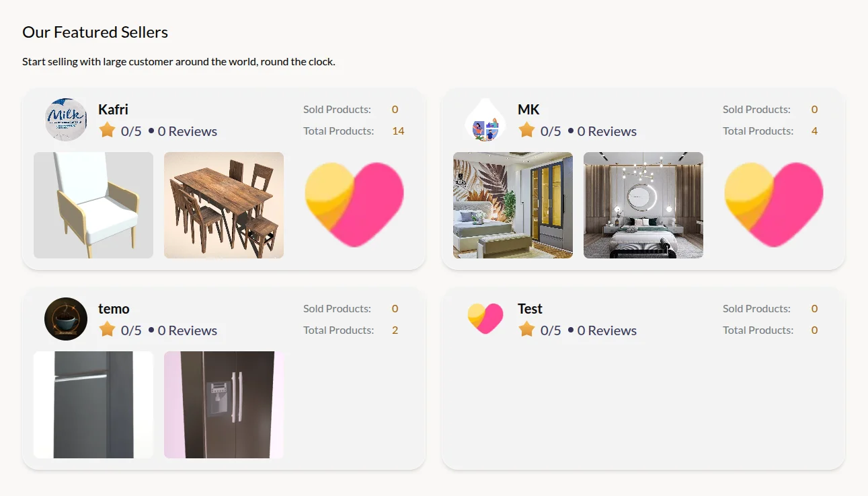The width and height of the screenshot is (868, 496).
Task: Click Test seller's heart avatar
Action: (485, 319)
